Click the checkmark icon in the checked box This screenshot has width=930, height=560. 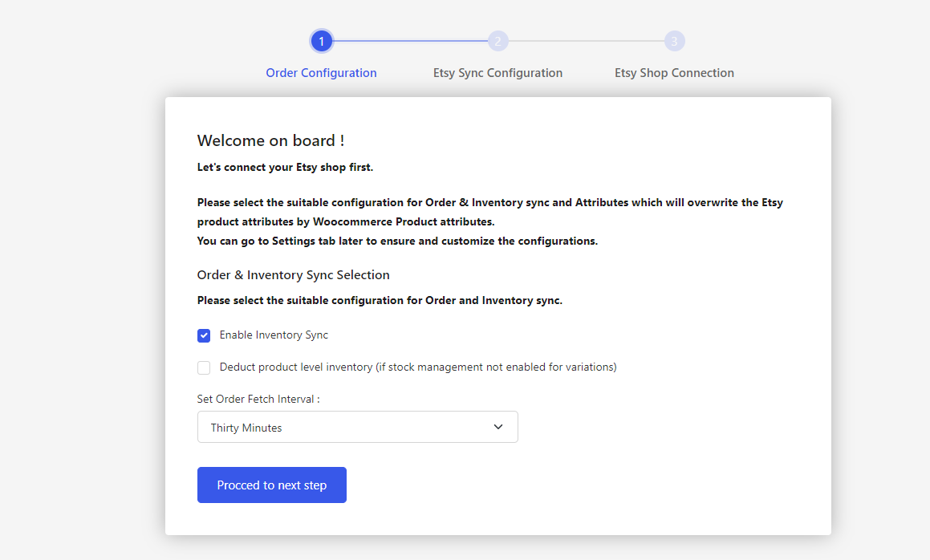(203, 335)
